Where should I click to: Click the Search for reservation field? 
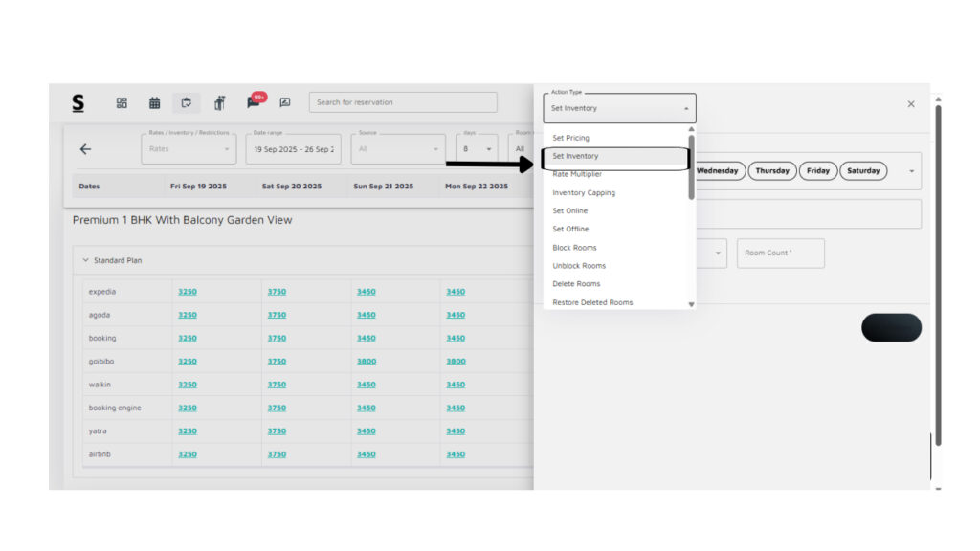tap(402, 102)
